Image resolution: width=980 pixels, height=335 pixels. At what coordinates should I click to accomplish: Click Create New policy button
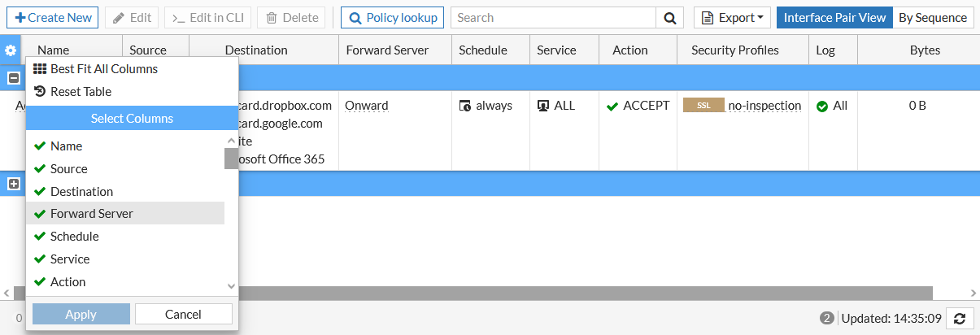click(52, 18)
